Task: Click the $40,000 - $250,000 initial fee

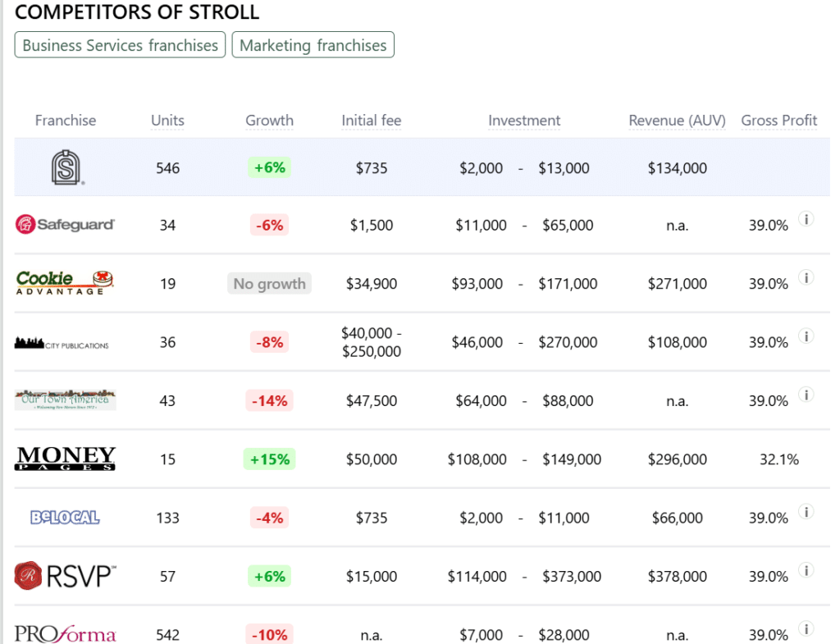Action: coord(372,342)
